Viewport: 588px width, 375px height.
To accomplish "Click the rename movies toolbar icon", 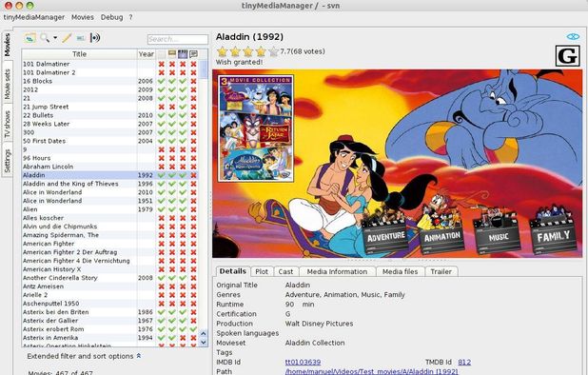I will 81,38.
